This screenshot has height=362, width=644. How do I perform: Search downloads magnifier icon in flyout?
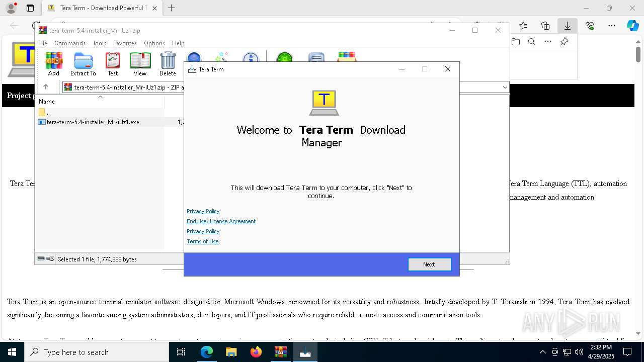pos(532,42)
